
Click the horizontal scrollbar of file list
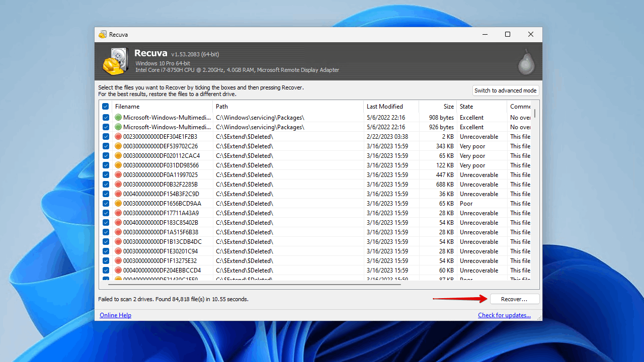[x=255, y=285]
